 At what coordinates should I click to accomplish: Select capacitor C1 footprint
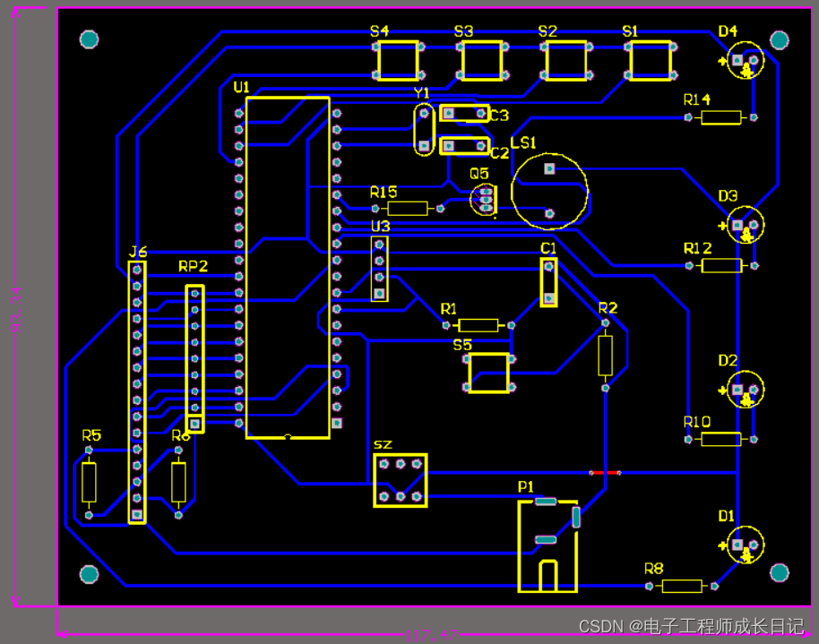pyautogui.click(x=548, y=282)
